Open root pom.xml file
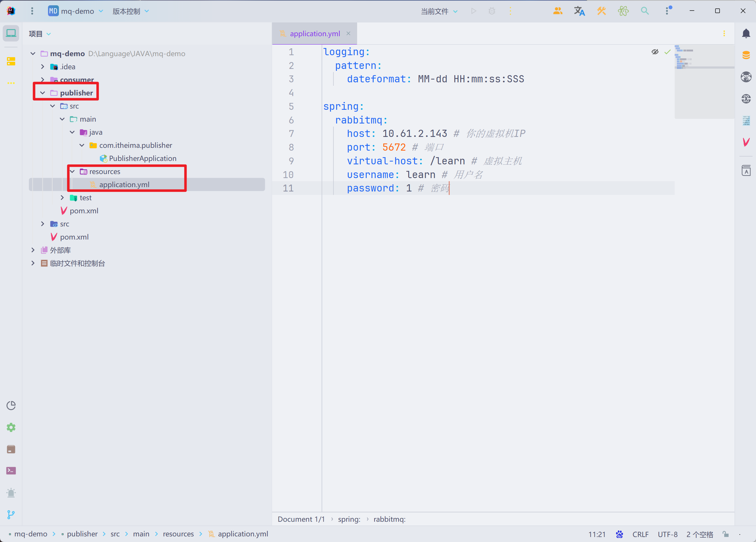This screenshot has width=756, height=542. coord(74,237)
